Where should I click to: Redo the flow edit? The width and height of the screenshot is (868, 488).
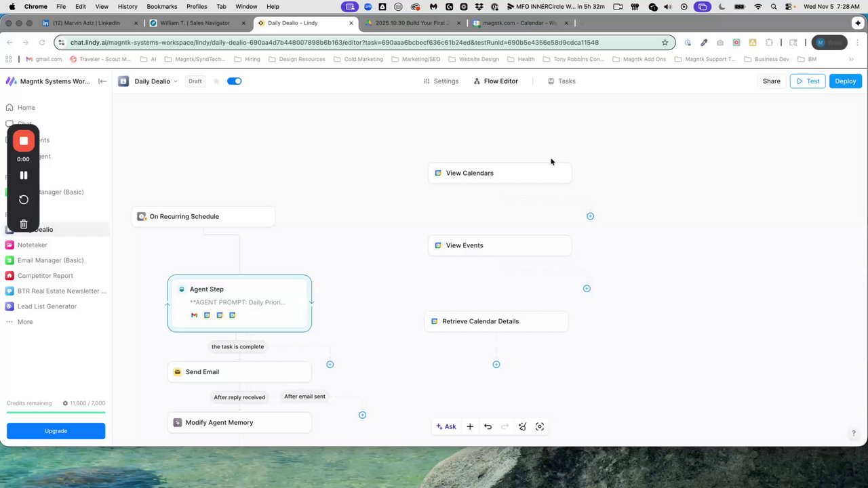point(505,427)
